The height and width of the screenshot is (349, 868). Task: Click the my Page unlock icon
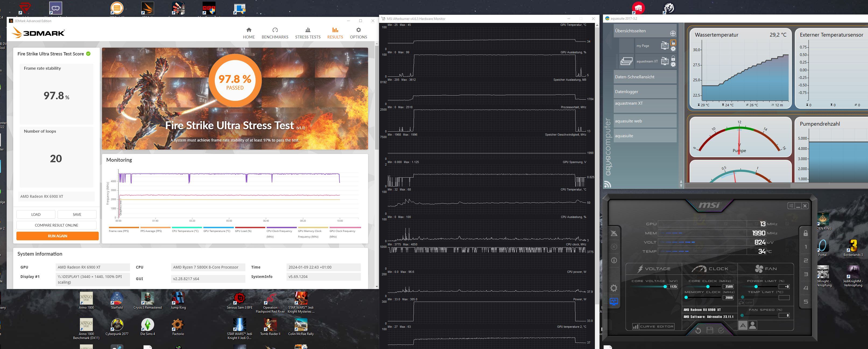pyautogui.click(x=673, y=43)
